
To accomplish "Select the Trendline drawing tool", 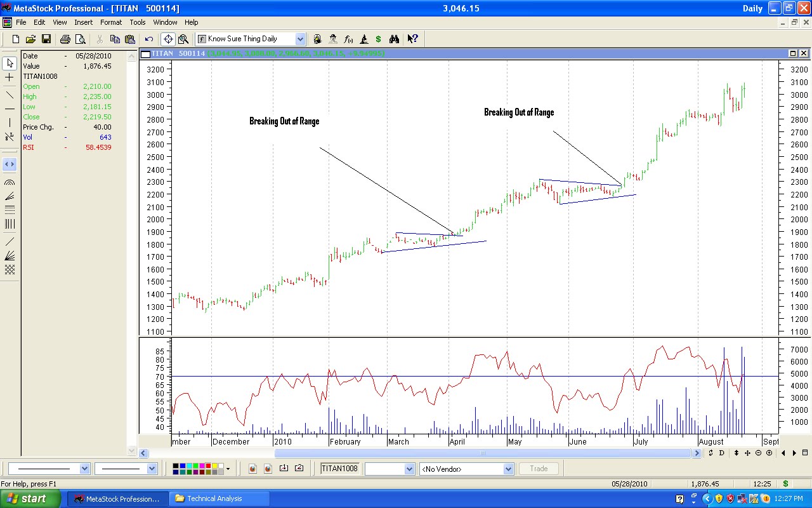I will [x=10, y=95].
